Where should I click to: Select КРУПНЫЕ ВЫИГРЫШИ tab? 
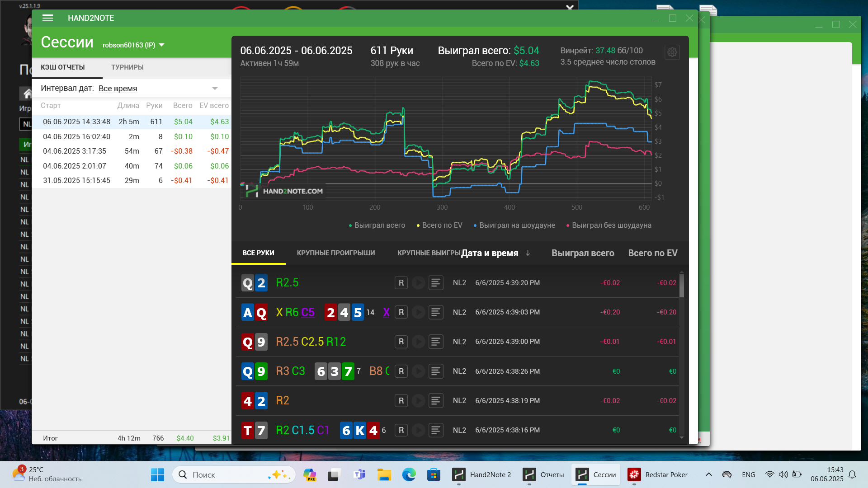click(x=429, y=253)
